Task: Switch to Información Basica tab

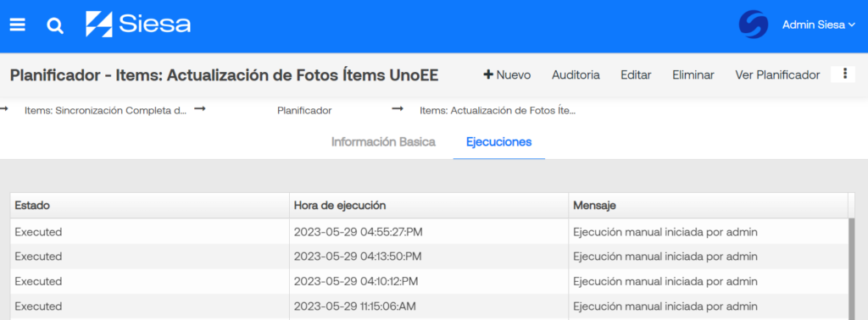Action: click(x=383, y=142)
